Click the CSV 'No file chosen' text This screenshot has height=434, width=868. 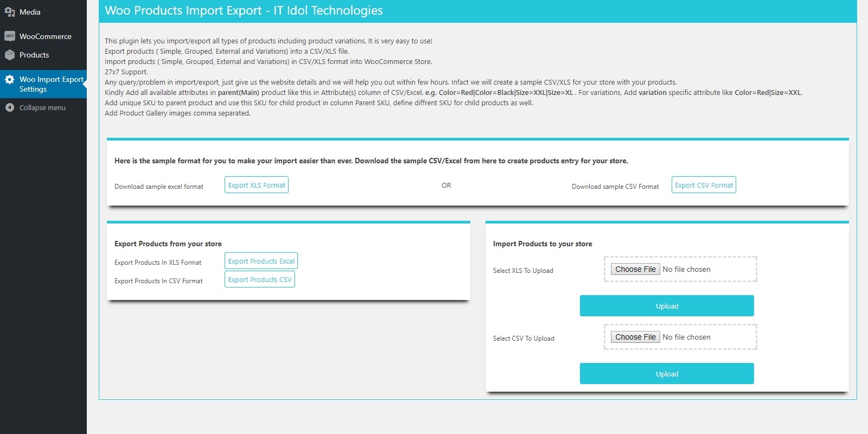(x=686, y=337)
